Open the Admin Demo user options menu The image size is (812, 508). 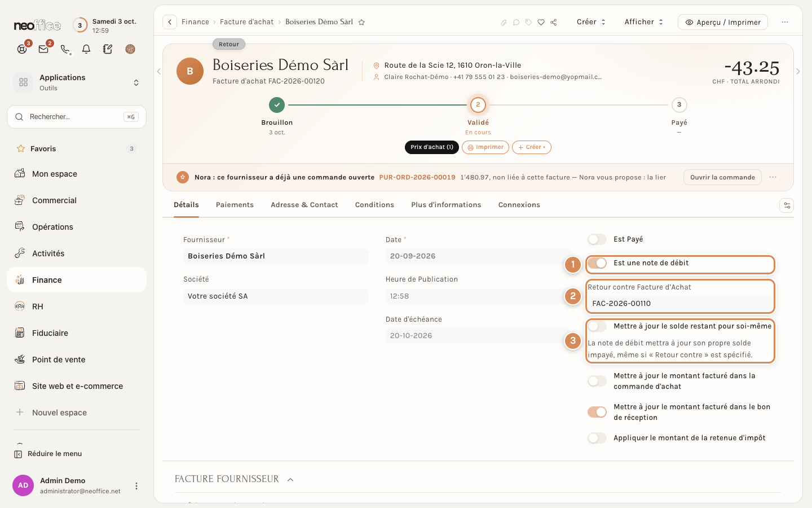(x=136, y=486)
